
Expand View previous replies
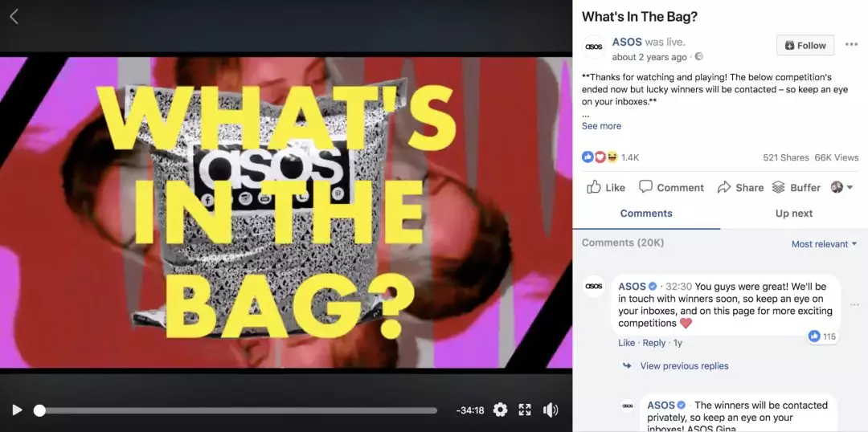point(684,365)
